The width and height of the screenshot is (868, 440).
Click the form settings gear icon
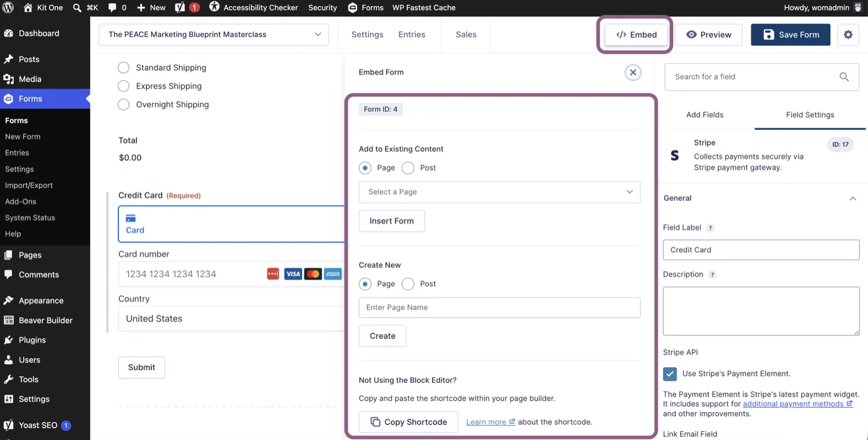pos(848,35)
